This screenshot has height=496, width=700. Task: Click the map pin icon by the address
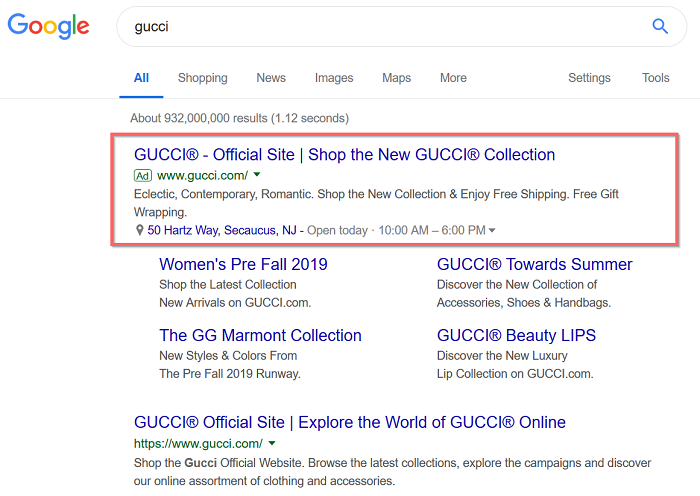[x=139, y=230]
